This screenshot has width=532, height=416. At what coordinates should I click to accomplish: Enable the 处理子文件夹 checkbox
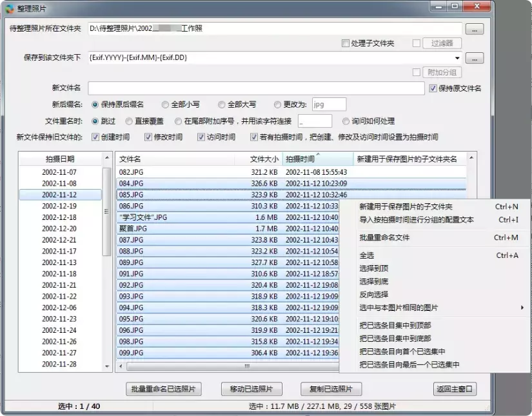[x=347, y=43]
